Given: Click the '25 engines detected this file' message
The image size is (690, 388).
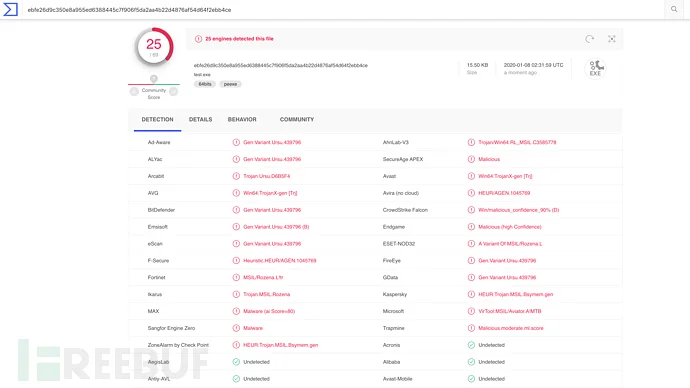Looking at the screenshot, I should [x=239, y=39].
